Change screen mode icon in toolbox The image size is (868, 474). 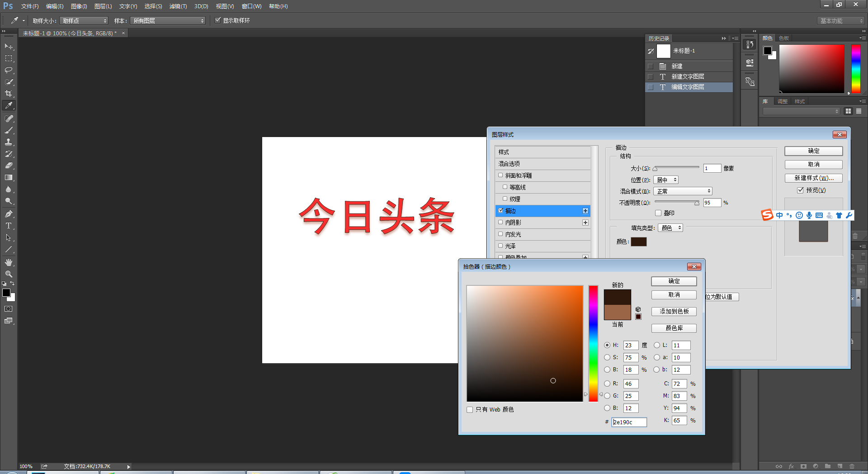[x=9, y=321]
